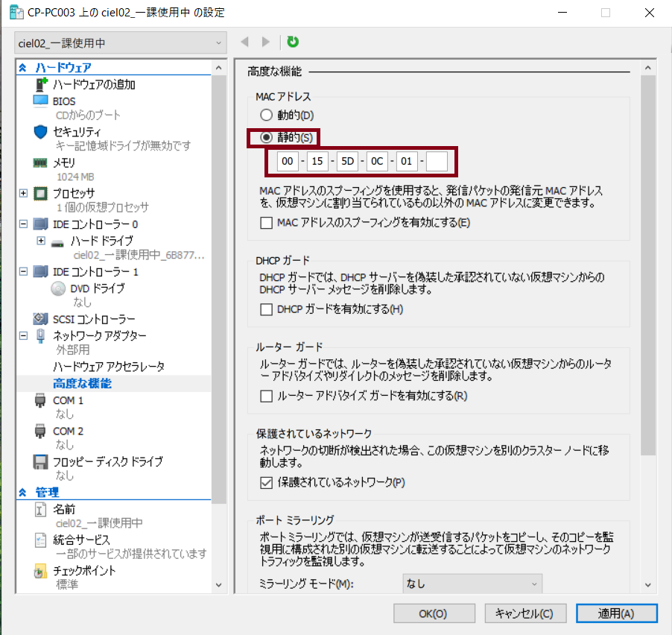Open Hardware Acceleration settings item
This screenshot has width=672, height=635.
109,367
